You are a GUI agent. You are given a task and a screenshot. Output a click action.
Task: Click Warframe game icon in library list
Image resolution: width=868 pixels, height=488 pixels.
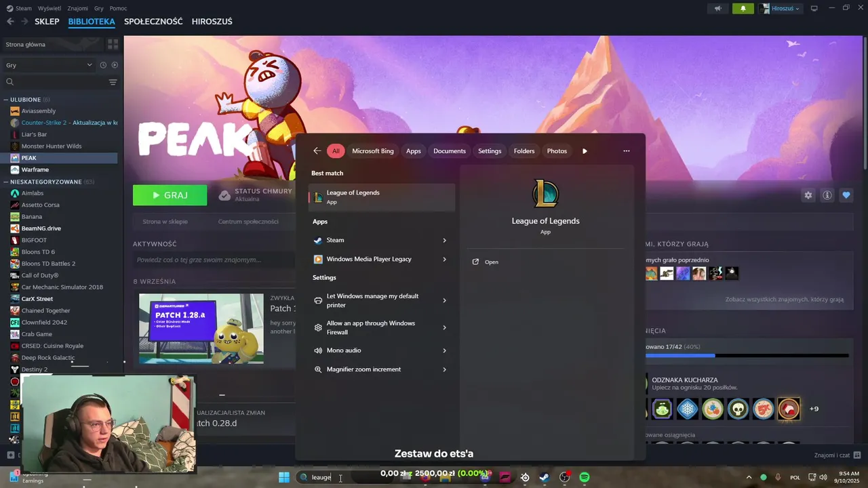coord(15,169)
